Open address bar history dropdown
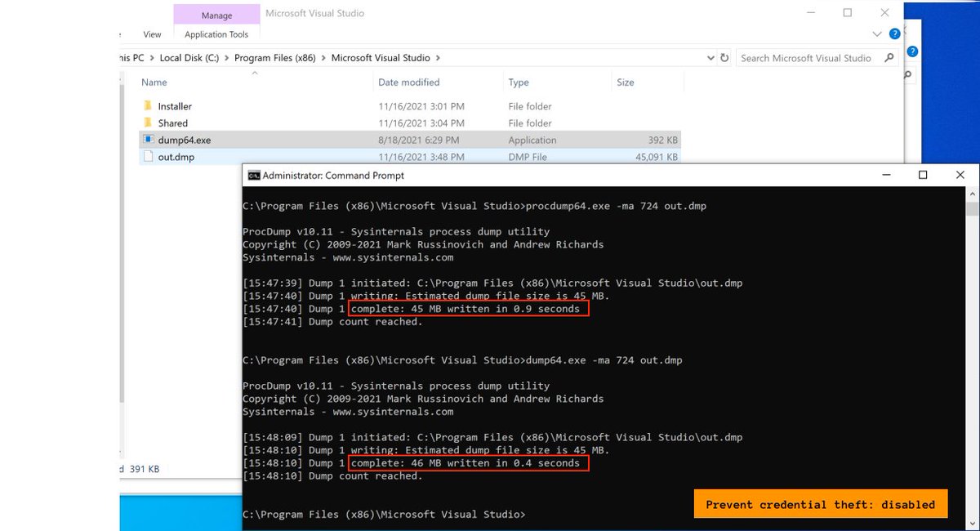980x531 pixels. (x=710, y=58)
